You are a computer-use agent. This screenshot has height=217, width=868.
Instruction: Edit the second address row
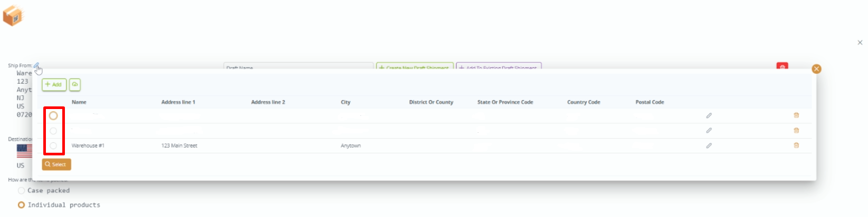pos(709,130)
